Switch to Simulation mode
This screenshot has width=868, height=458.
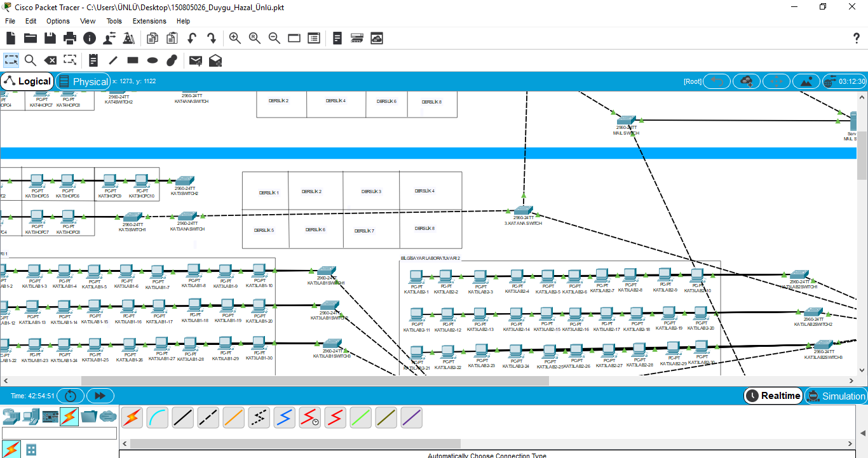click(836, 396)
